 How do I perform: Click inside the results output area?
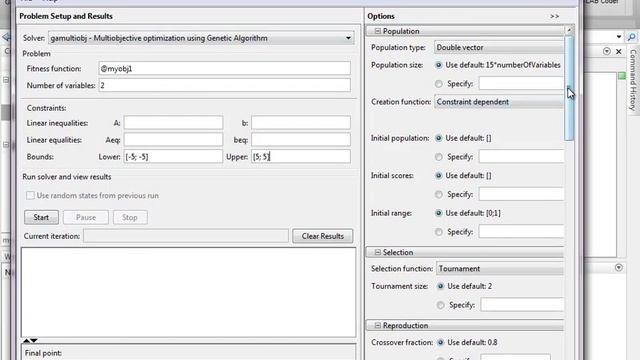(189, 292)
